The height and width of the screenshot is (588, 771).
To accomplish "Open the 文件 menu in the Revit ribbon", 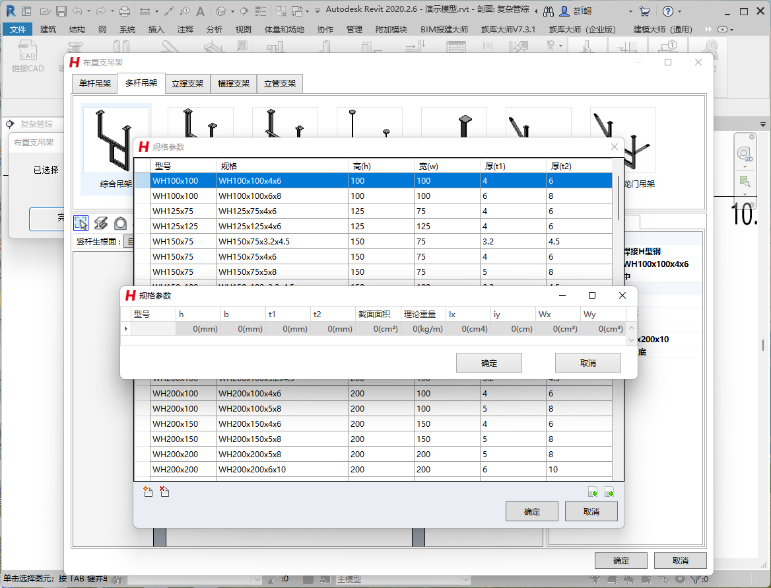I will [x=17, y=30].
